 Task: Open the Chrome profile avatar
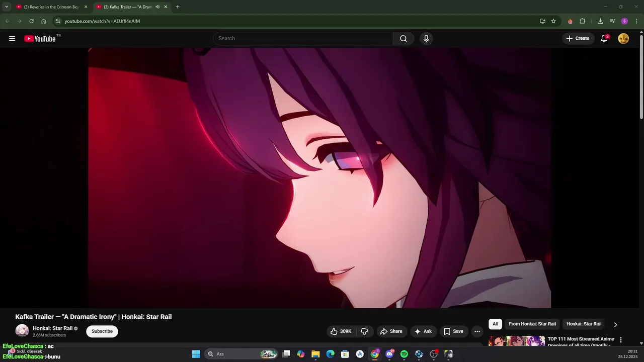click(x=624, y=21)
